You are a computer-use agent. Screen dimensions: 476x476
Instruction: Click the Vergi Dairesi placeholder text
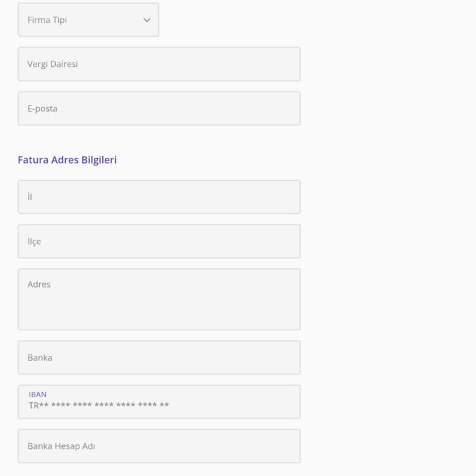(53, 64)
